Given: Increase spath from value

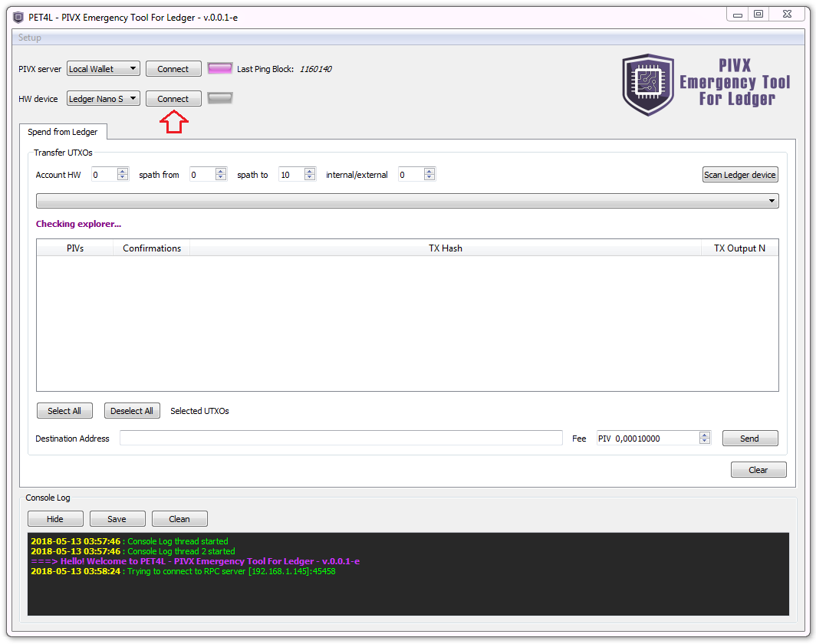Looking at the screenshot, I should click(x=221, y=171).
